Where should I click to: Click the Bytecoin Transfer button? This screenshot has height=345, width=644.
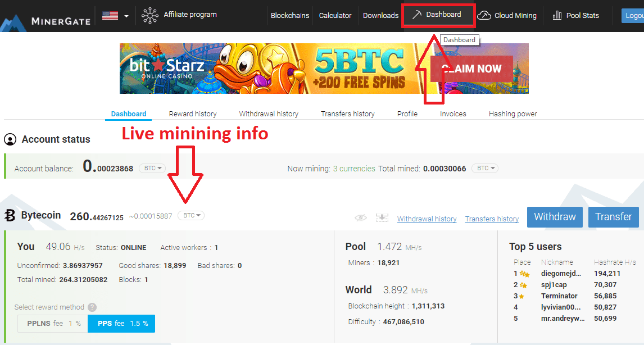(614, 217)
